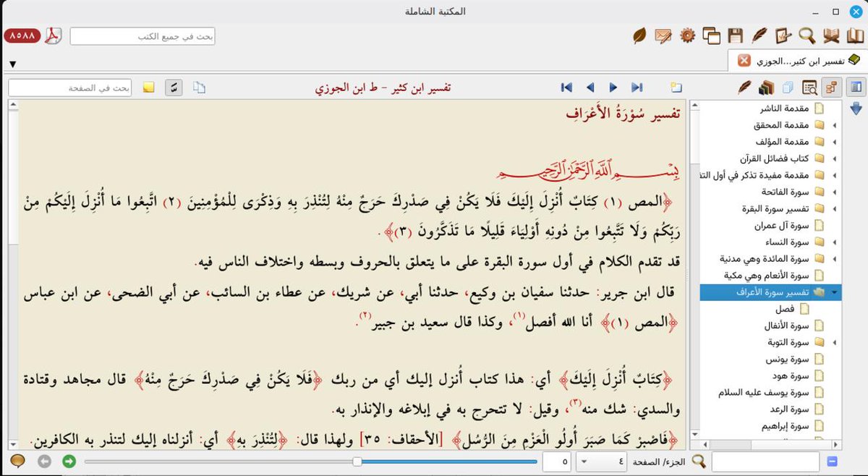Viewport: 868px width, 476px height.
Task: Toggle the table of contents tree icon
Action: [831, 88]
